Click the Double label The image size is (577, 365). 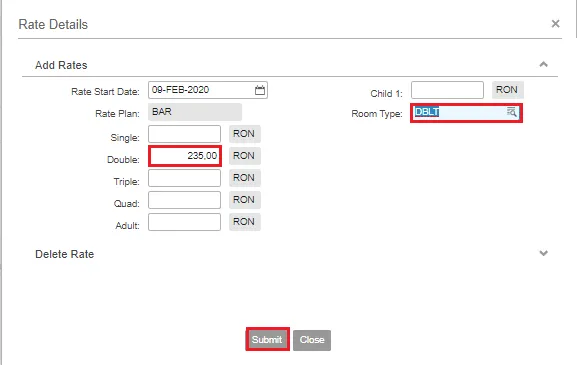point(123,160)
